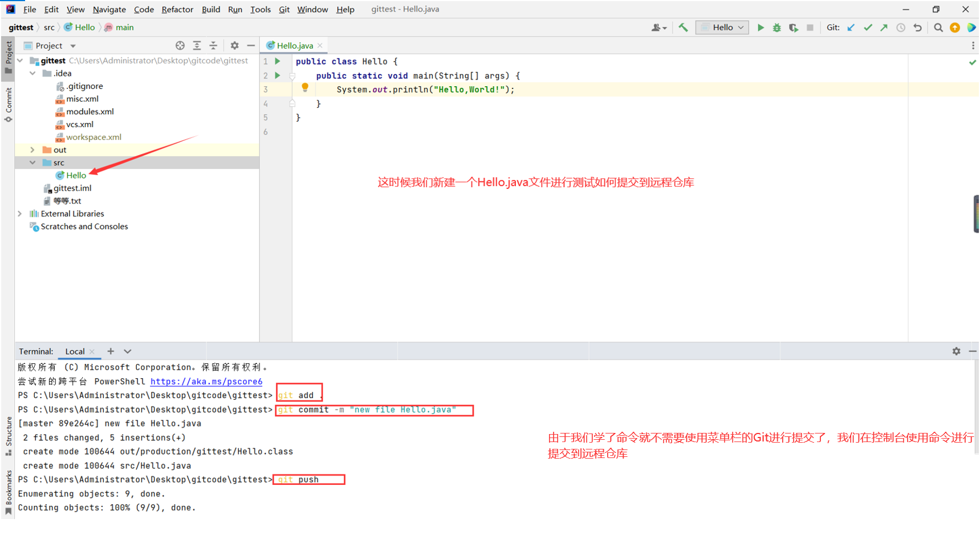980x551 pixels.
Task: Open Search Everywhere magnifier icon
Action: pos(938,27)
